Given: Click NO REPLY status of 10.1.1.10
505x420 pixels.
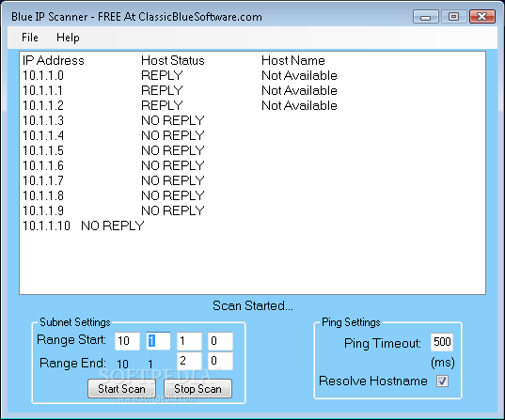Looking at the screenshot, I should tap(113, 226).
